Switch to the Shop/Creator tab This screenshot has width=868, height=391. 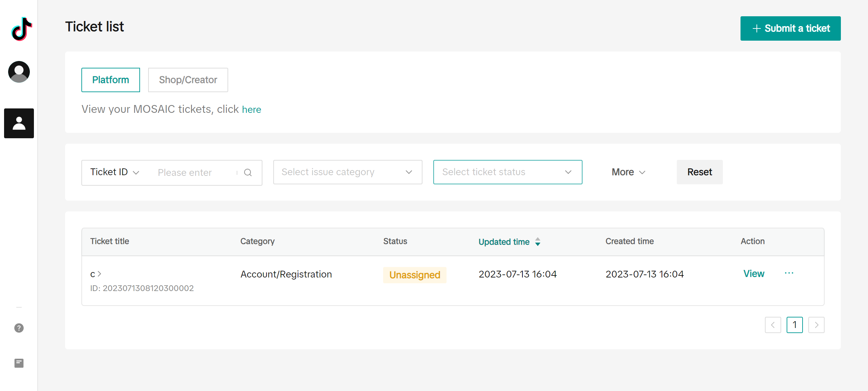188,80
